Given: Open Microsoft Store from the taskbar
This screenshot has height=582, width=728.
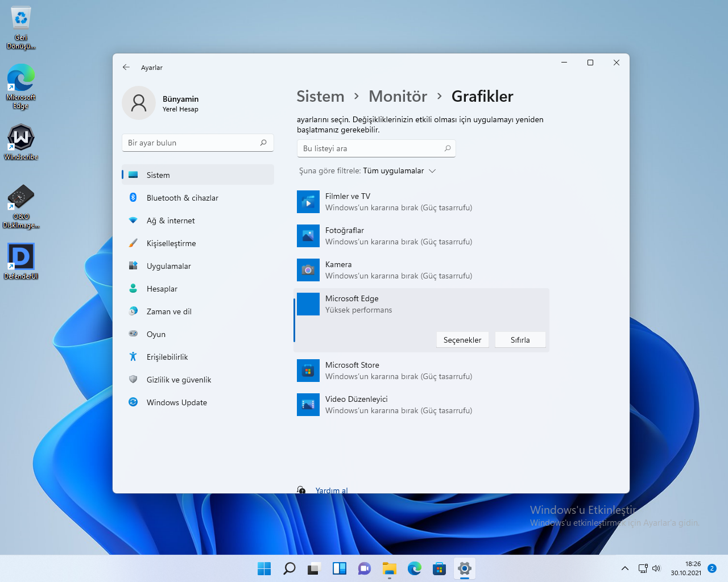Looking at the screenshot, I should [440, 568].
